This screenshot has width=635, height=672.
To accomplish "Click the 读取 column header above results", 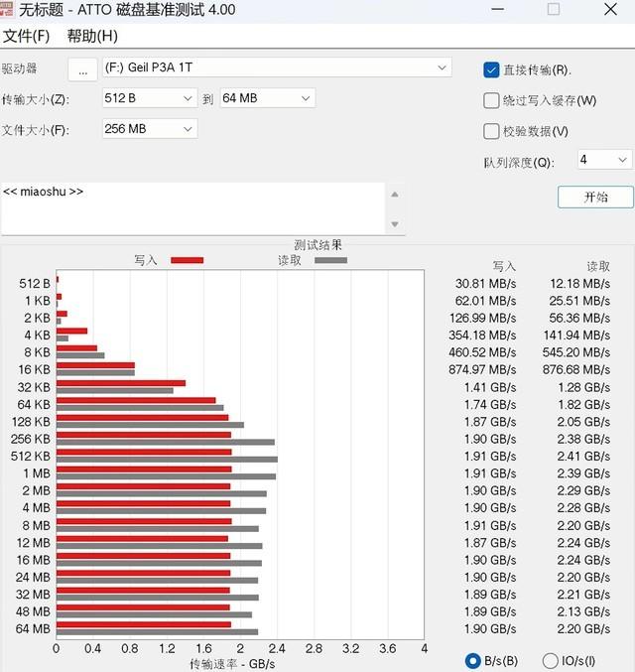I will [x=598, y=266].
